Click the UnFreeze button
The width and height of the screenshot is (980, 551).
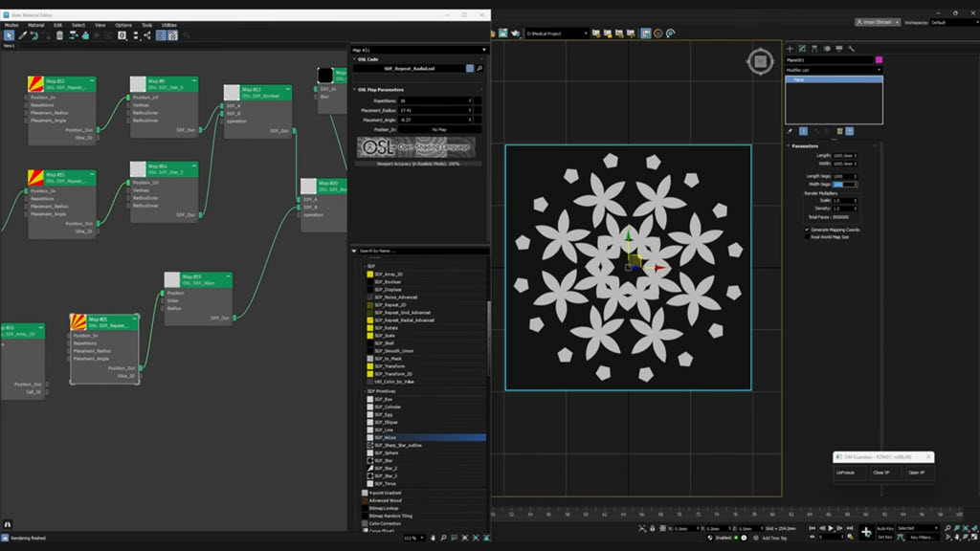845,473
